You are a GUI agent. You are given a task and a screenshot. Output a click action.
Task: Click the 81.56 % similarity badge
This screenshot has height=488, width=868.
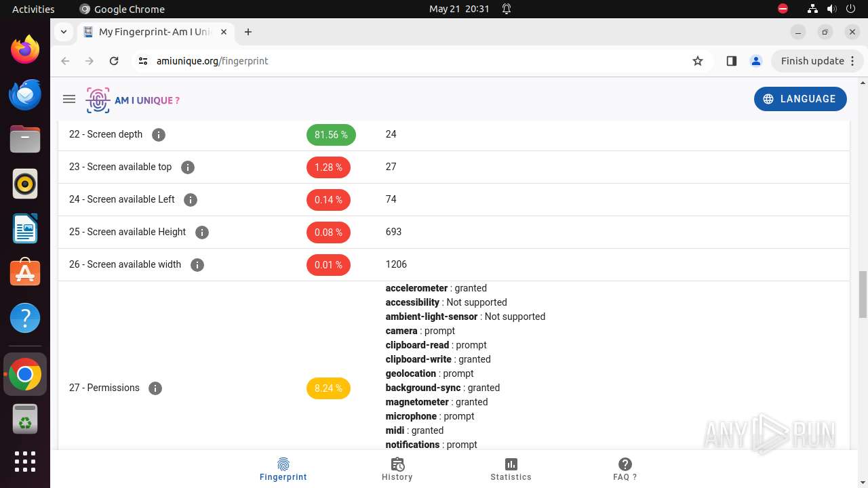pyautogui.click(x=331, y=135)
